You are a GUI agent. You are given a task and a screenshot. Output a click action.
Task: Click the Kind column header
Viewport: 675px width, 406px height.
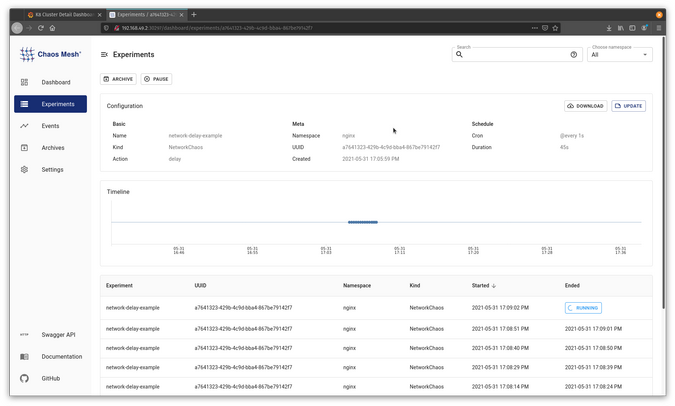415,286
